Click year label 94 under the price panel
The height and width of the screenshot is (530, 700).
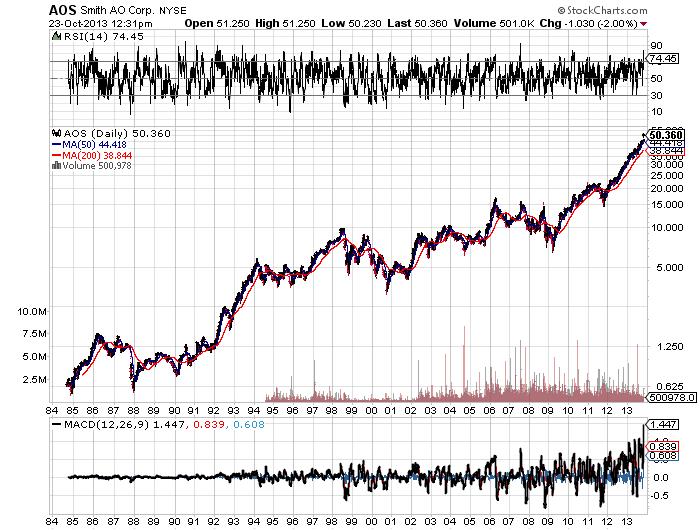tap(254, 410)
